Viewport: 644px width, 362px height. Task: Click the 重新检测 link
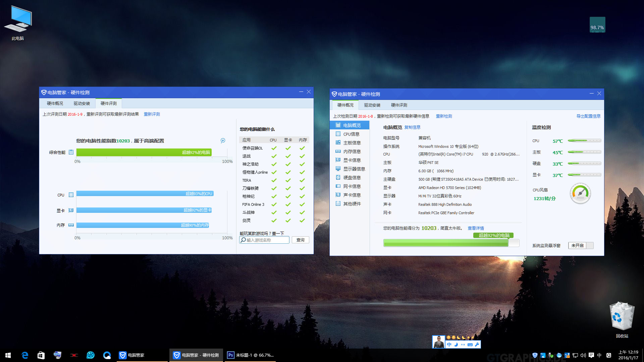[444, 116]
